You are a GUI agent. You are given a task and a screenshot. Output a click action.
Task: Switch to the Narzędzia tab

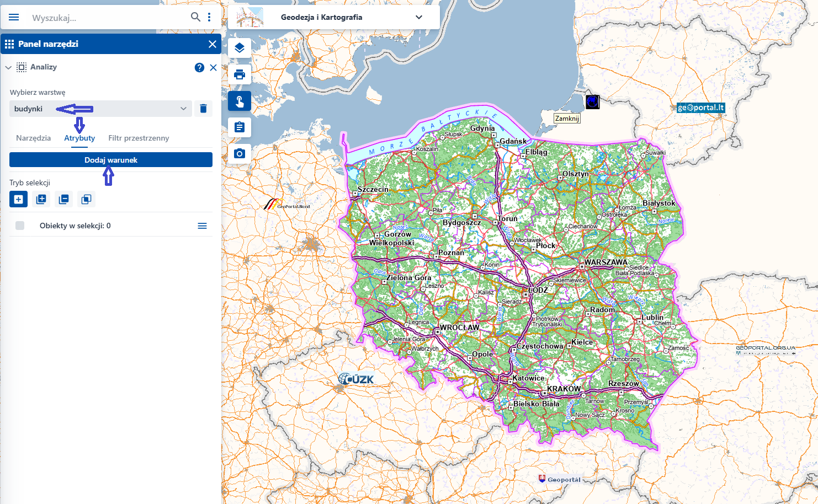(33, 138)
